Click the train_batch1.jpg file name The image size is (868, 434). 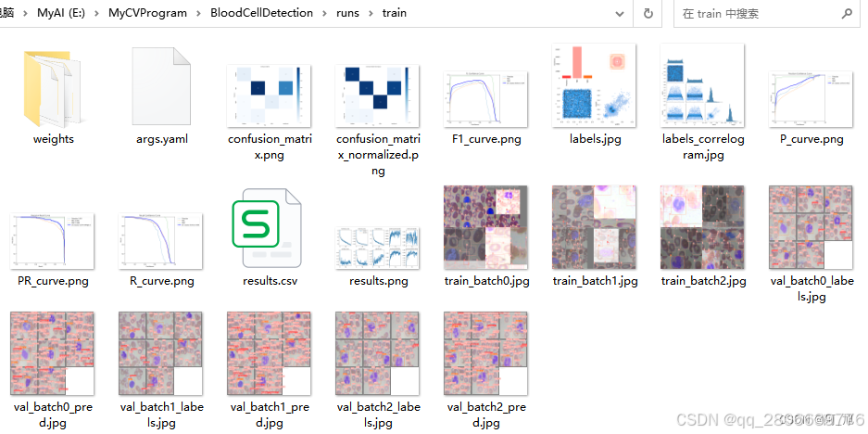[x=595, y=280]
